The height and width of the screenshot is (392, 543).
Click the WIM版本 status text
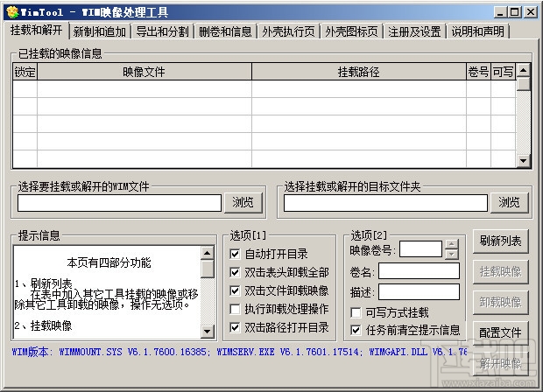[239, 353]
